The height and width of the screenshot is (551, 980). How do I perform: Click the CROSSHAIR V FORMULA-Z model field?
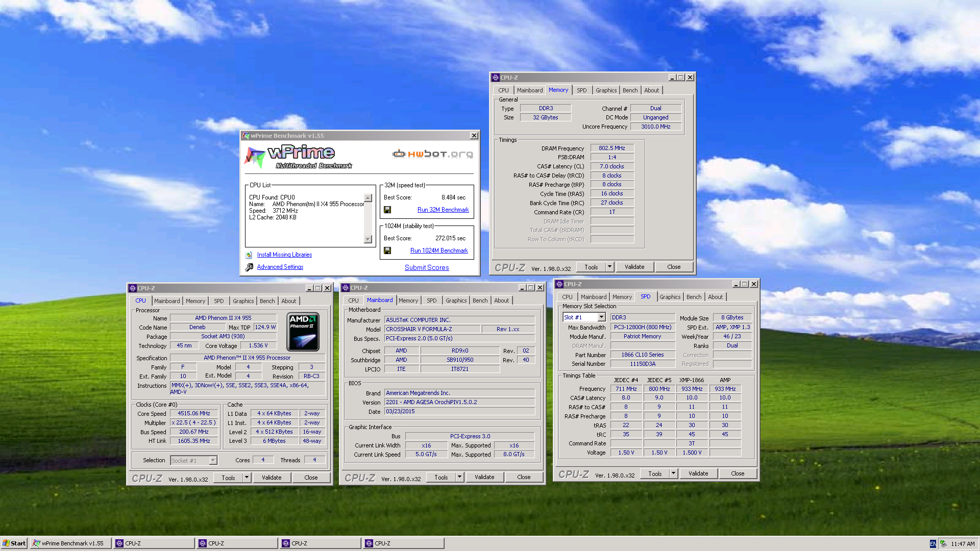(432, 329)
